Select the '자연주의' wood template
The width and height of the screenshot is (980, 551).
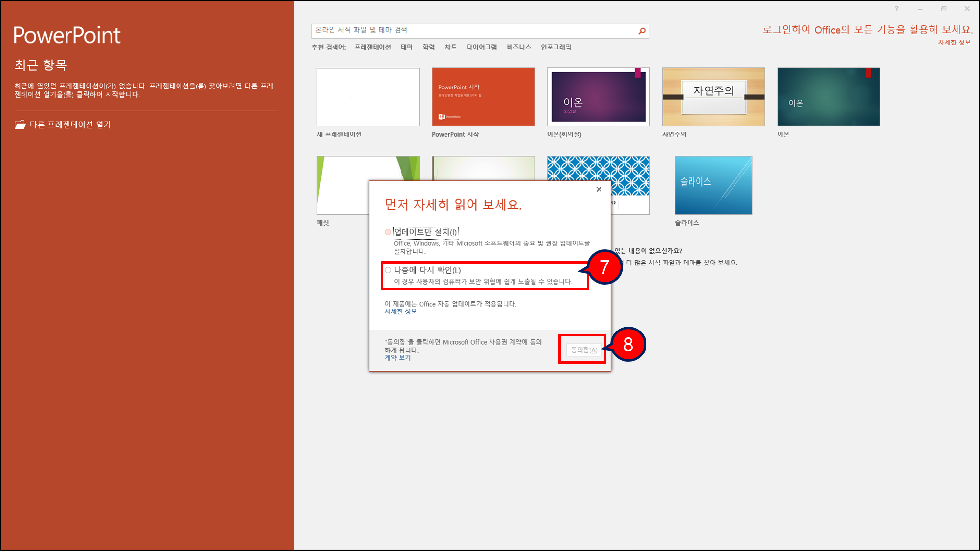[713, 97]
